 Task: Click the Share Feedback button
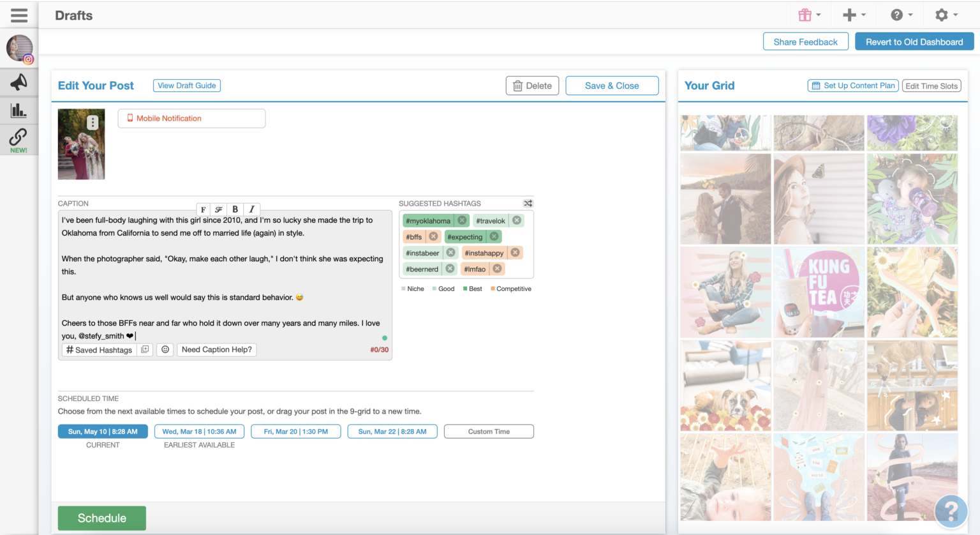(805, 41)
